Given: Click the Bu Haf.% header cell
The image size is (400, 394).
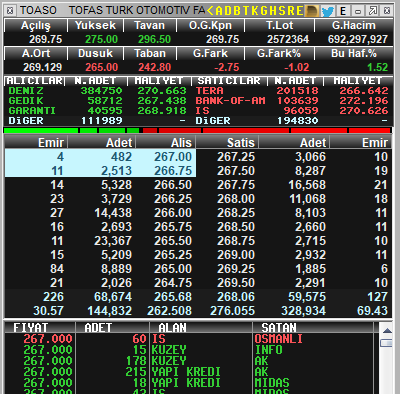Looking at the screenshot, I should (x=354, y=53).
